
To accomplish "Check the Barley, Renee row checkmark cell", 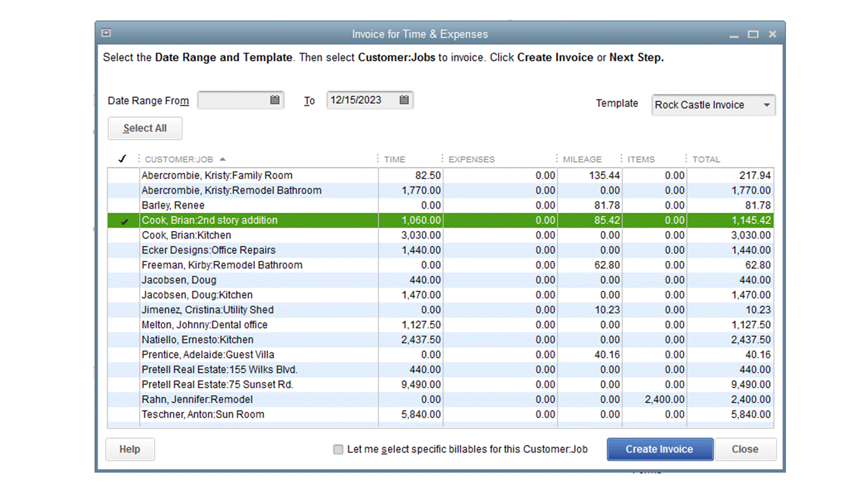I will coord(123,205).
